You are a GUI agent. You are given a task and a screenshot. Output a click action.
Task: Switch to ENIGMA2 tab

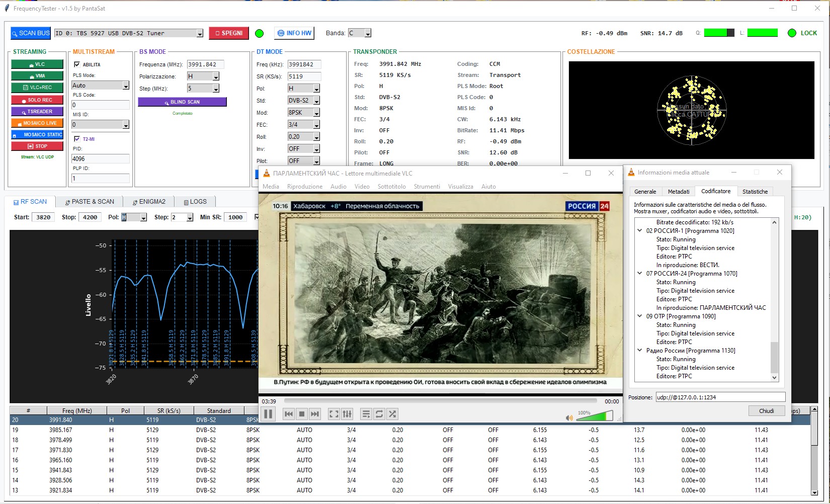click(149, 202)
